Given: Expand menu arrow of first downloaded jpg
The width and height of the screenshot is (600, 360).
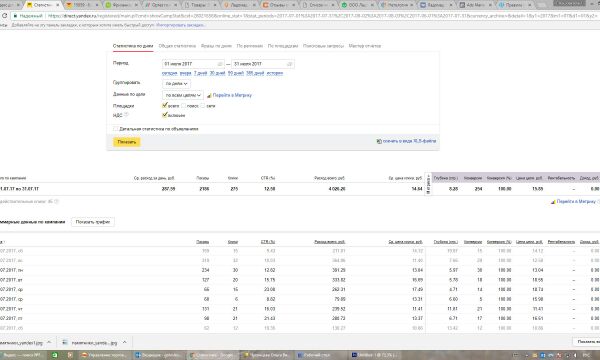Looking at the screenshot, I should [x=49, y=342].
